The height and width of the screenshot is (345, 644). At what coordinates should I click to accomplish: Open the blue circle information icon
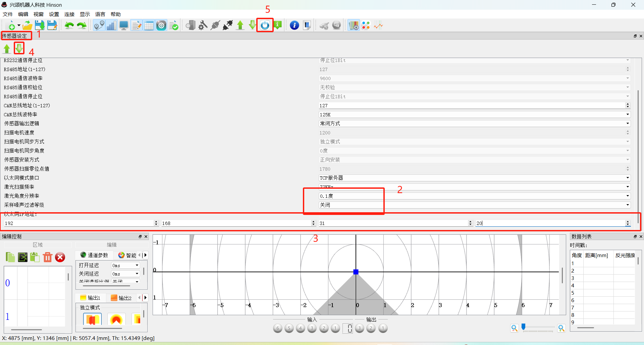(294, 25)
